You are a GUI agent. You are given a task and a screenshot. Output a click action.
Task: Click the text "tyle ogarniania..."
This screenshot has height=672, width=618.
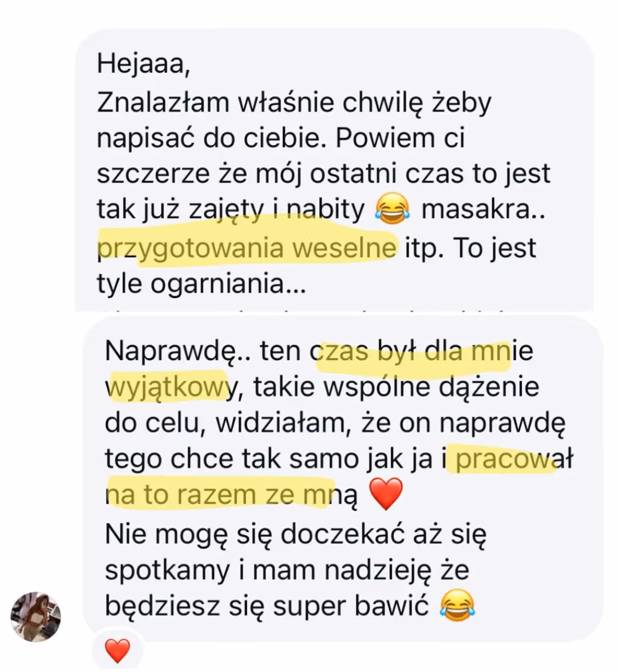pyautogui.click(x=201, y=283)
